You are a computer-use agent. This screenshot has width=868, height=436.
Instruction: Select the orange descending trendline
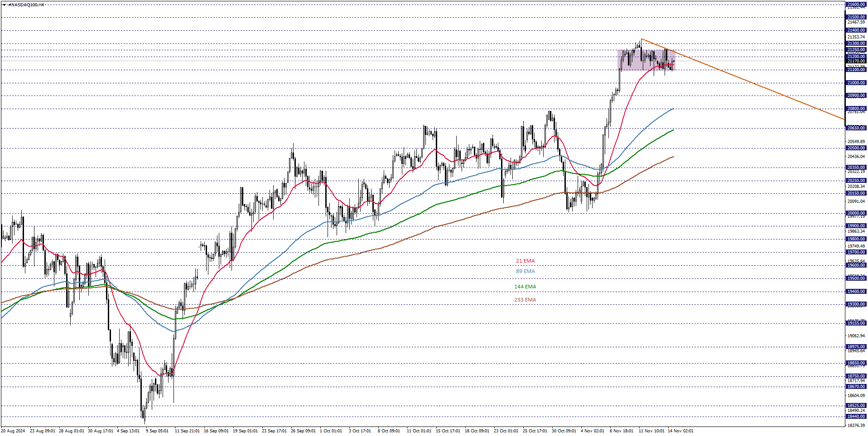[743, 79]
